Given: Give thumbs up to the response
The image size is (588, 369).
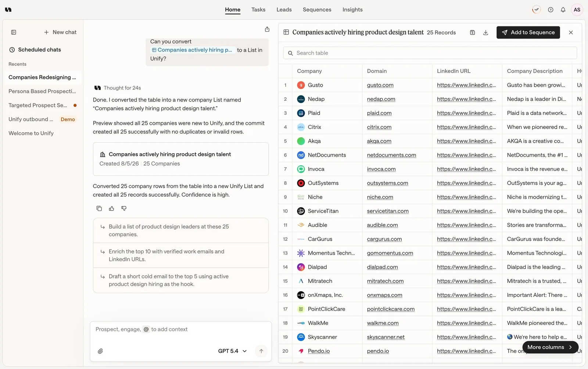Looking at the screenshot, I should pyautogui.click(x=111, y=208).
